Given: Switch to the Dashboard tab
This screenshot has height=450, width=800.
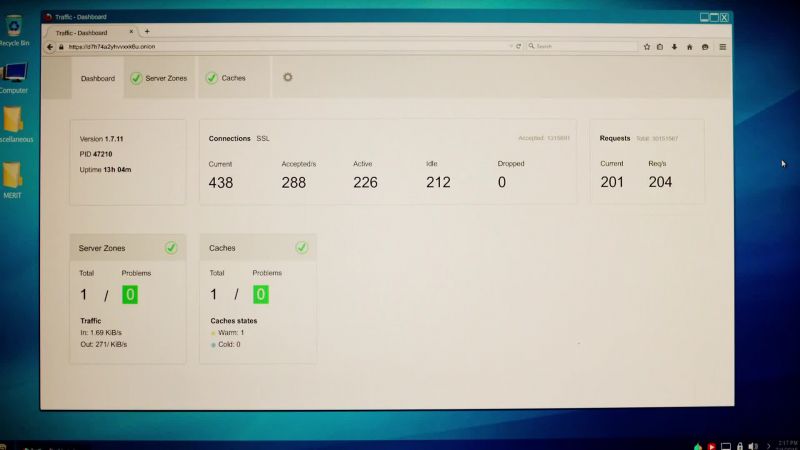Looking at the screenshot, I should 97,78.
